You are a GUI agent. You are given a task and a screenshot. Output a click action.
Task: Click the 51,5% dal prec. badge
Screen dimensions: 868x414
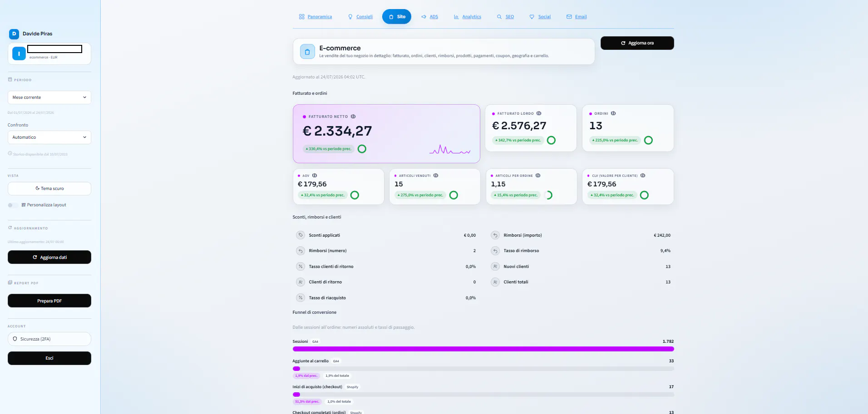[307, 402]
